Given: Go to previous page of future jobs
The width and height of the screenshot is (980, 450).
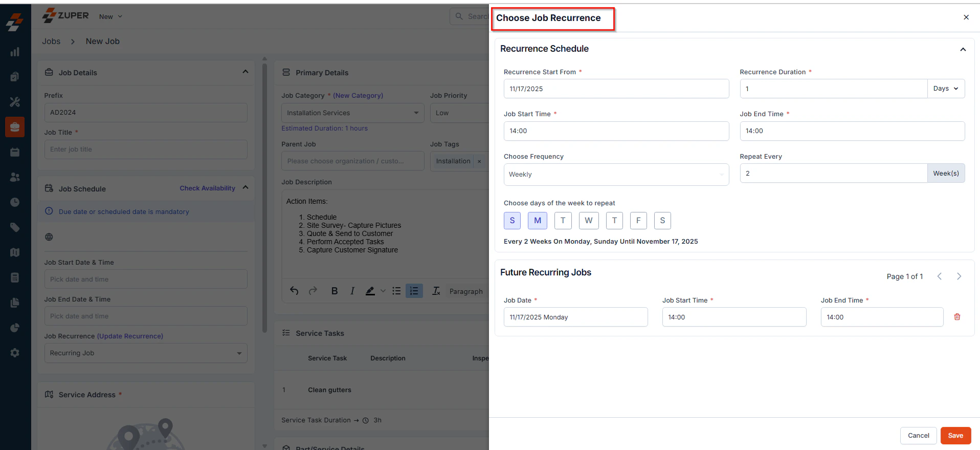Looking at the screenshot, I should coord(940,276).
